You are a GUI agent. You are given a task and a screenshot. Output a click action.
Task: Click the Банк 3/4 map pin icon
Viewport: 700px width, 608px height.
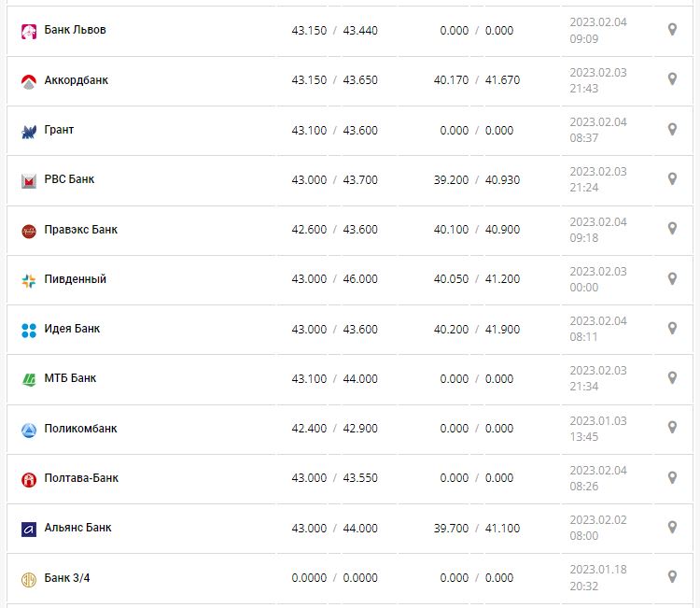coord(671,577)
